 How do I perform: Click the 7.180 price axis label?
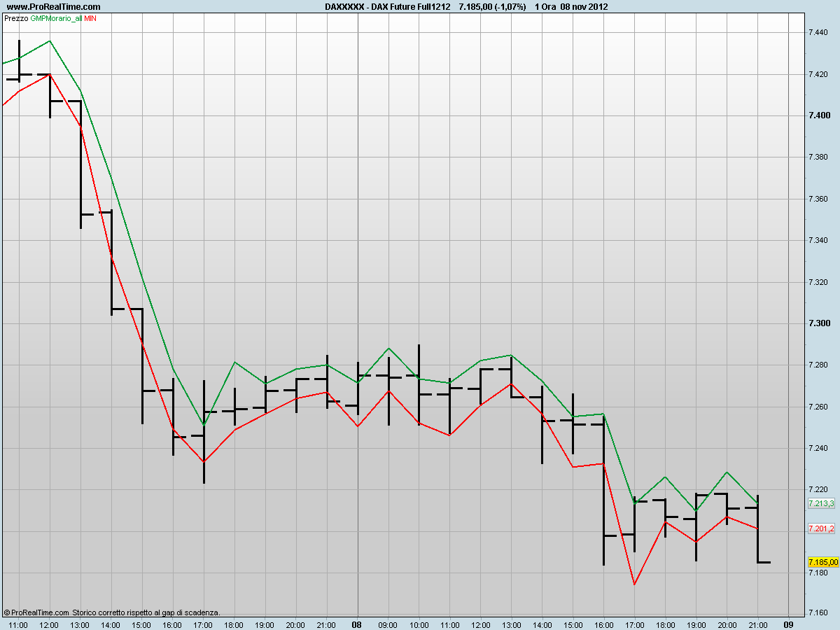click(818, 573)
